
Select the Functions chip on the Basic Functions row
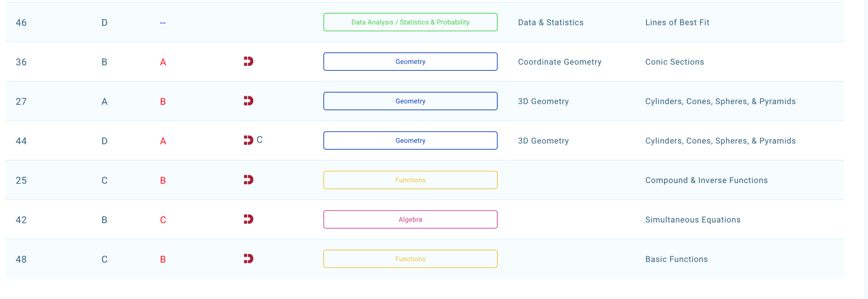tap(410, 259)
